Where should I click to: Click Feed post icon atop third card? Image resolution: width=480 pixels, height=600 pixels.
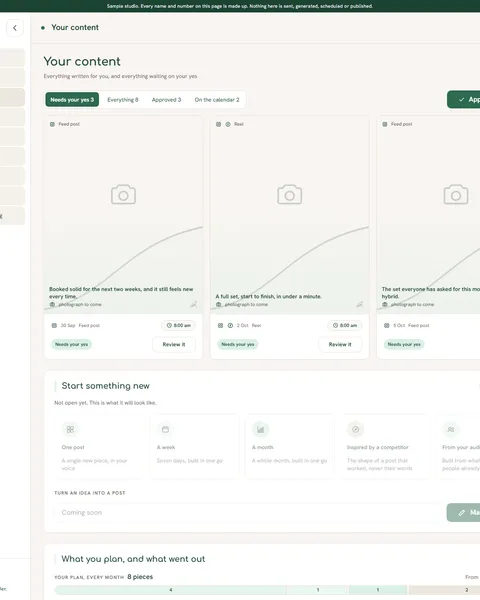[385, 124]
